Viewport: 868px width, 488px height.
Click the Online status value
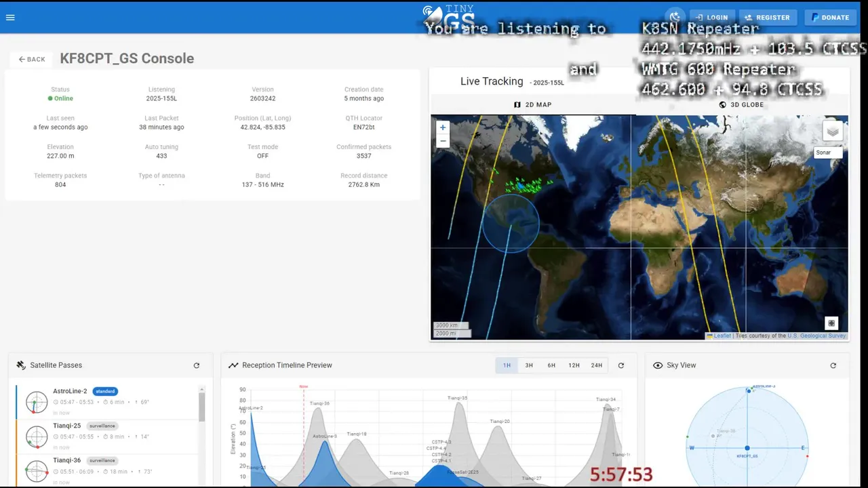tap(60, 98)
